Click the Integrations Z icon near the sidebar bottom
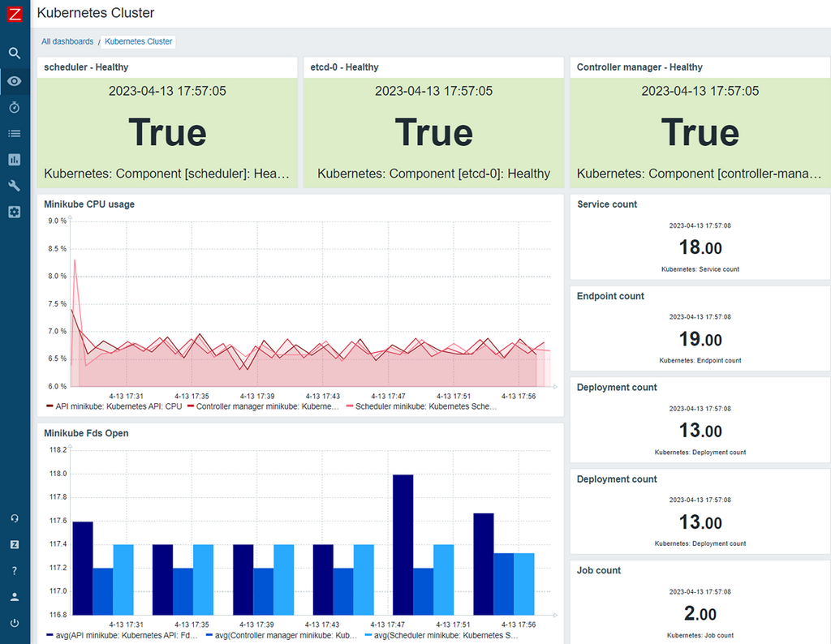Viewport: 831px width, 644px height. (15, 544)
